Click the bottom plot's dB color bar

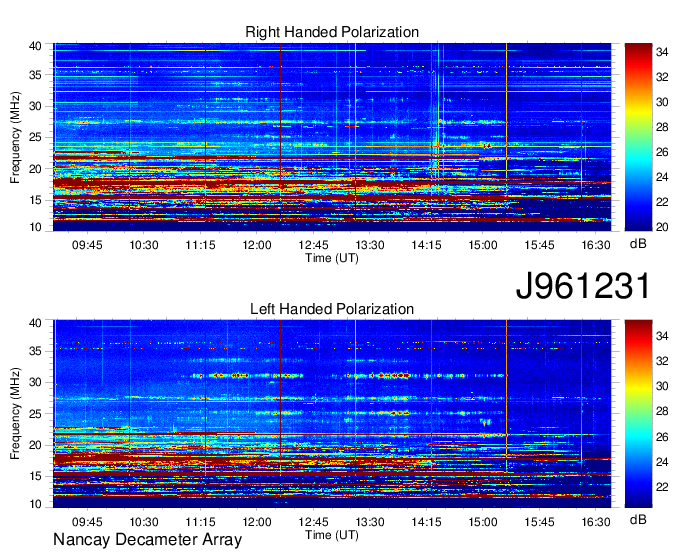(x=638, y=414)
